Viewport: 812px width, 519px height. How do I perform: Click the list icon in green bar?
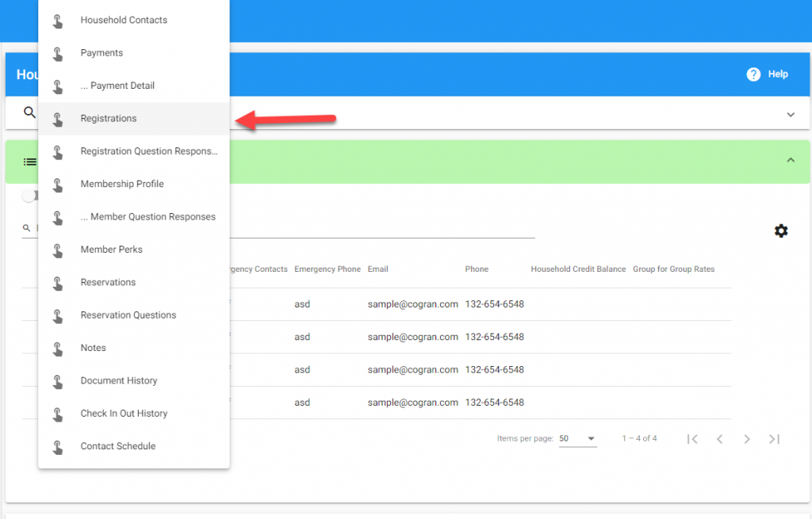(x=29, y=162)
